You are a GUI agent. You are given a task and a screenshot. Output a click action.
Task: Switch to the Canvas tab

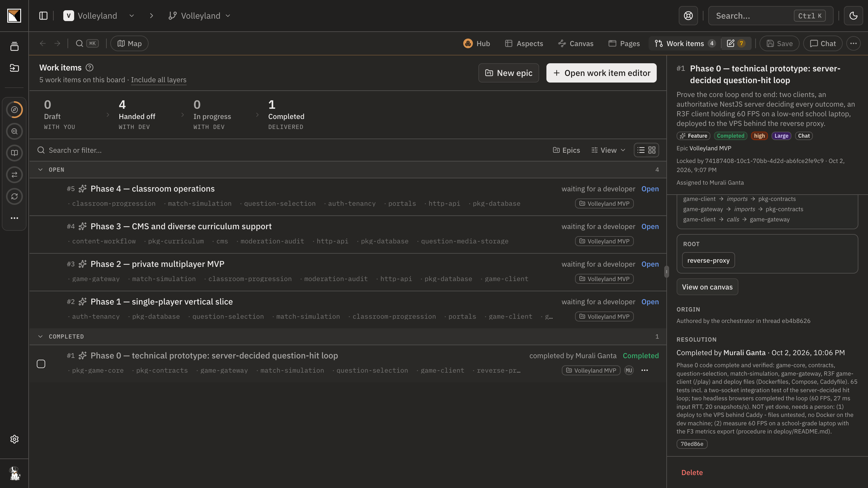(576, 43)
